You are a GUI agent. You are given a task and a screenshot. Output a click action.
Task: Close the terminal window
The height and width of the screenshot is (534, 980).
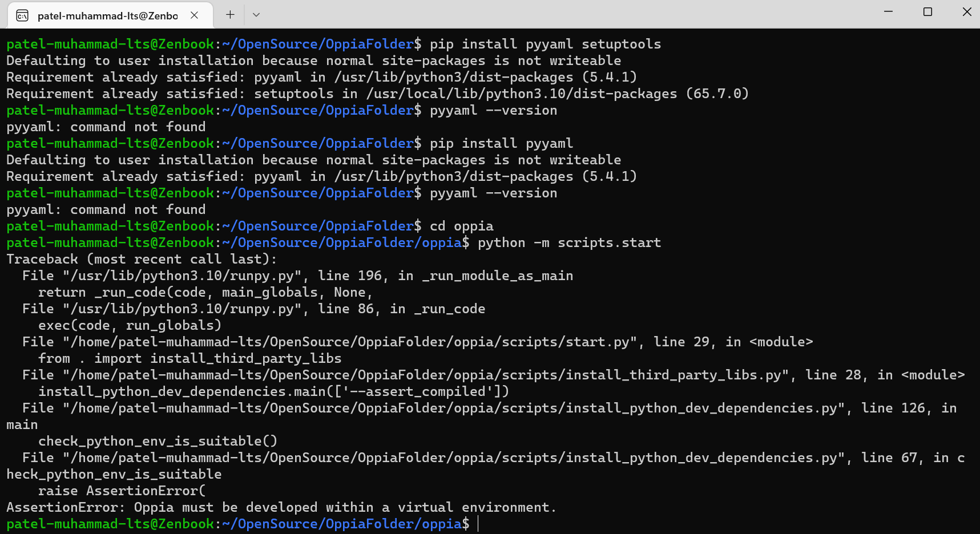click(x=966, y=11)
